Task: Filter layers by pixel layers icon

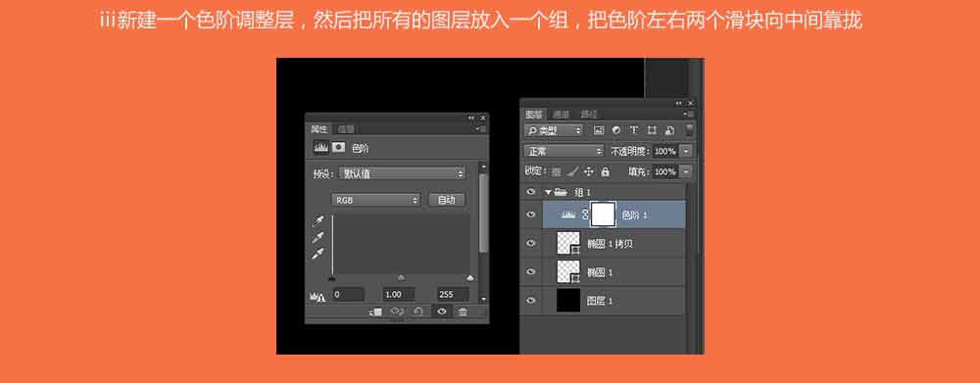Action: pos(598,130)
